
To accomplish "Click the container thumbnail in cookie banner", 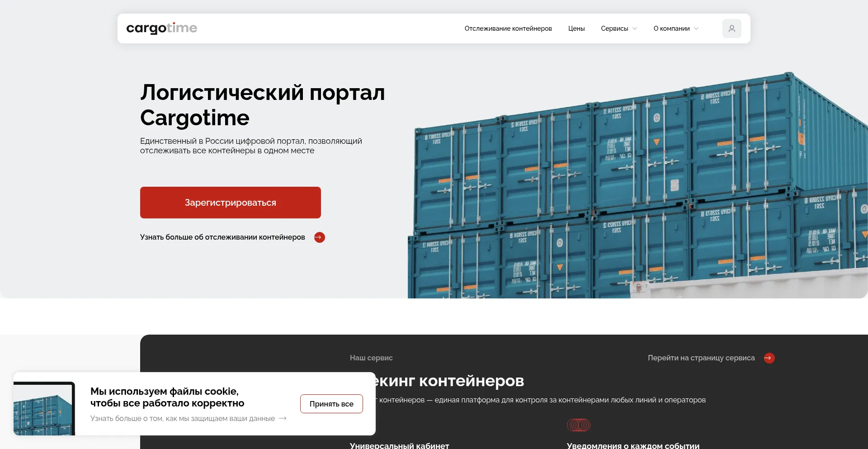I will click(x=44, y=408).
